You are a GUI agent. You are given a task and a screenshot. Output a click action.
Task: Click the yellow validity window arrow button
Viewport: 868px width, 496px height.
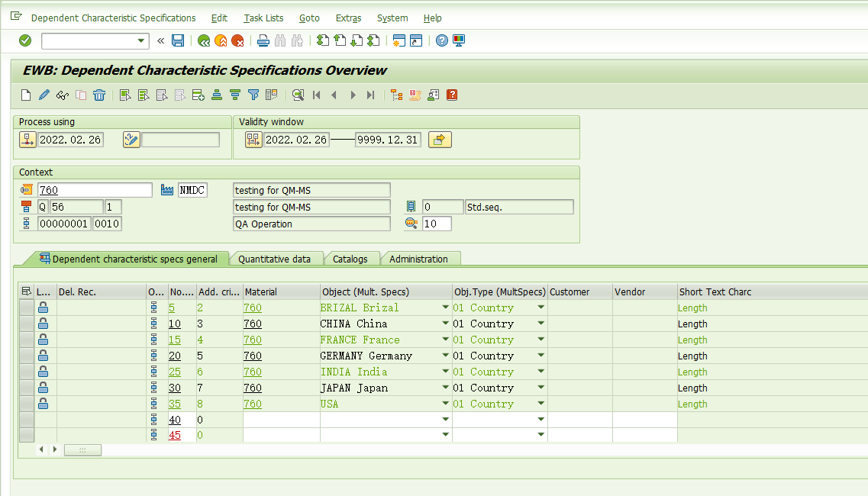pos(440,140)
